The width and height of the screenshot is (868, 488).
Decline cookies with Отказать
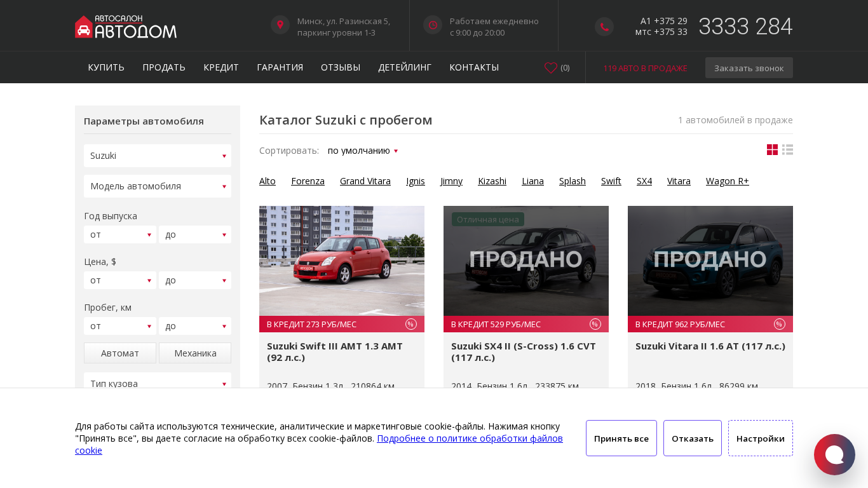tap(693, 438)
